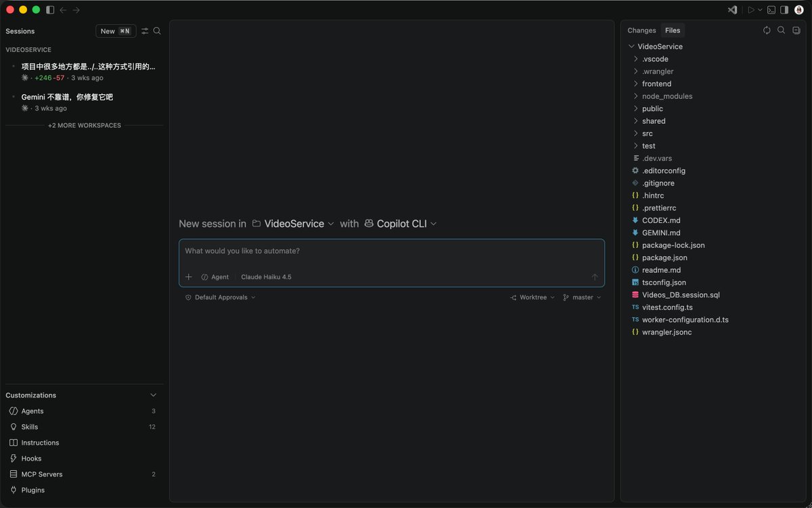The image size is (812, 508).
Task: Open Default Approvals dropdown
Action: pyautogui.click(x=221, y=297)
